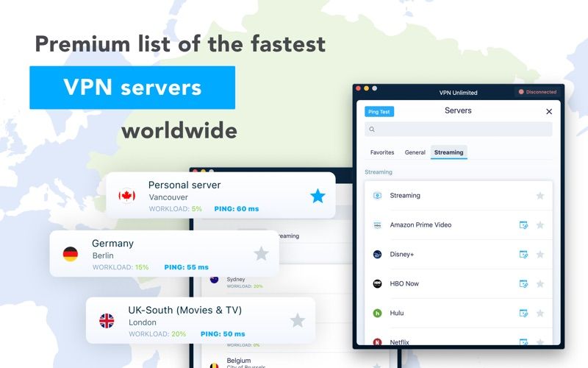Click PING: 55 ms value
Image resolution: width=588 pixels, height=368 pixels.
pos(187,267)
